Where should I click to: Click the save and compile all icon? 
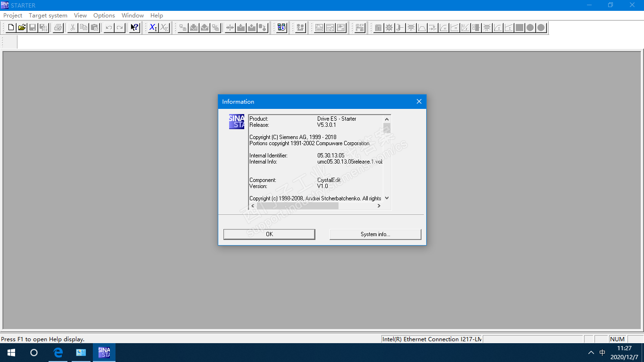click(43, 27)
